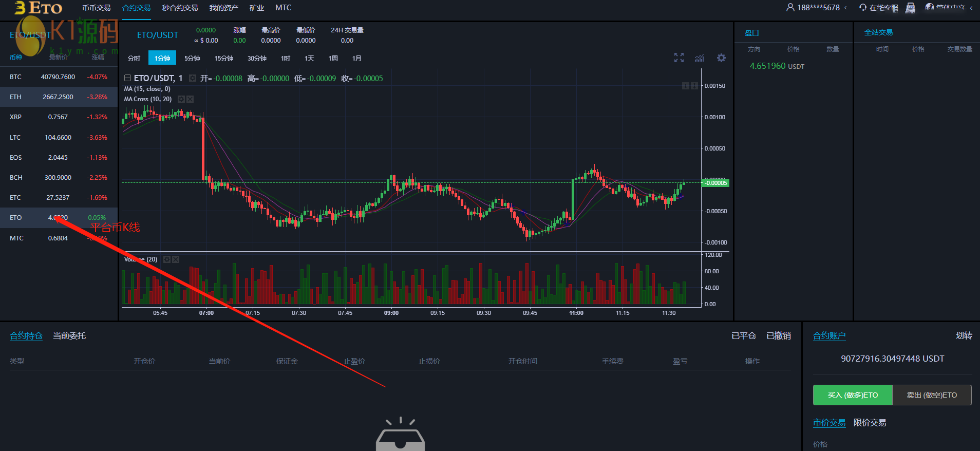Open ETO/USDT series settings gear
980x451 pixels.
(x=193, y=78)
